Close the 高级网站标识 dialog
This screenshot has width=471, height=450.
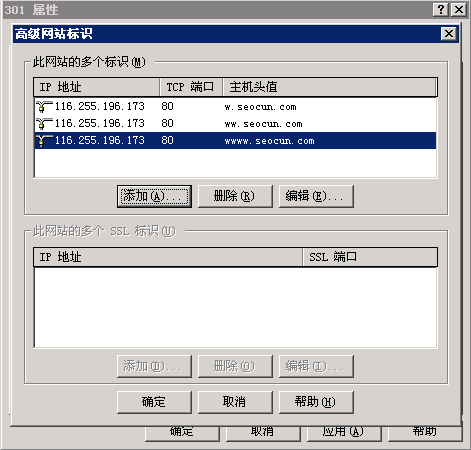(449, 34)
